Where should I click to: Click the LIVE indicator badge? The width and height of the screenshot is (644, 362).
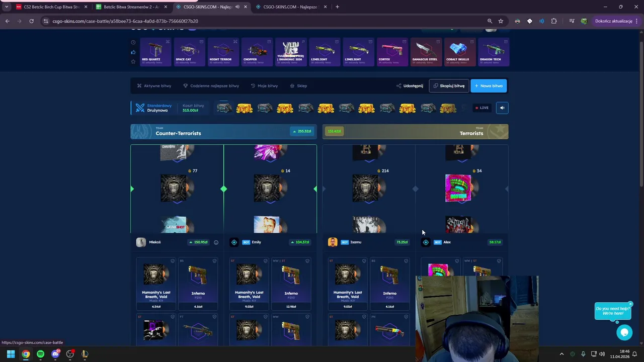[481, 108]
